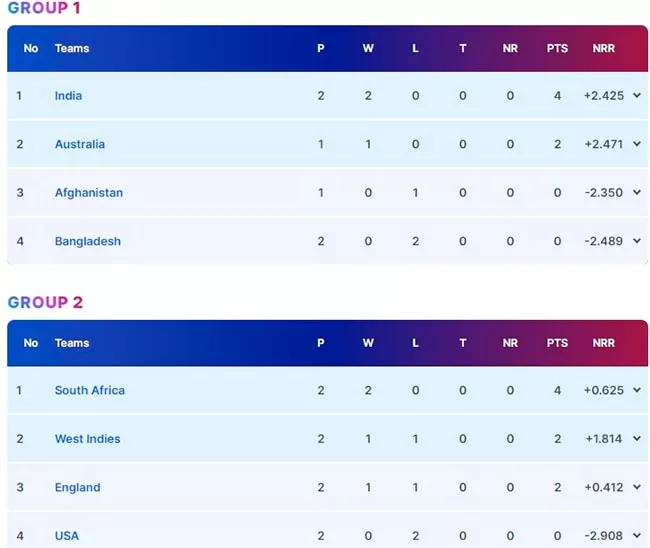Viewport: 650px width, 548px height.
Task: Open West Indies team link
Action: tap(87, 439)
